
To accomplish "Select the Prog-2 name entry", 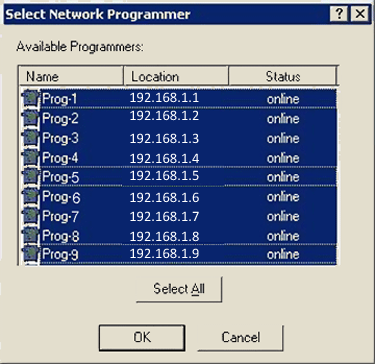I will (60, 119).
